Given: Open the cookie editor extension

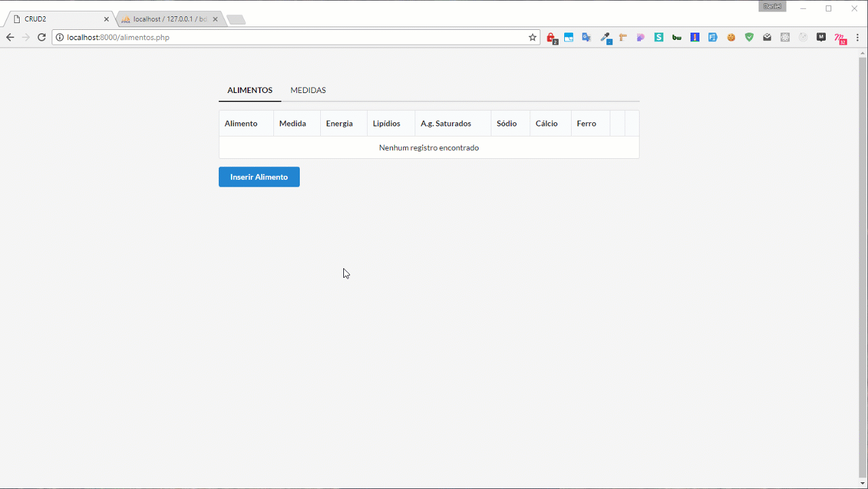Looking at the screenshot, I should [x=731, y=37].
